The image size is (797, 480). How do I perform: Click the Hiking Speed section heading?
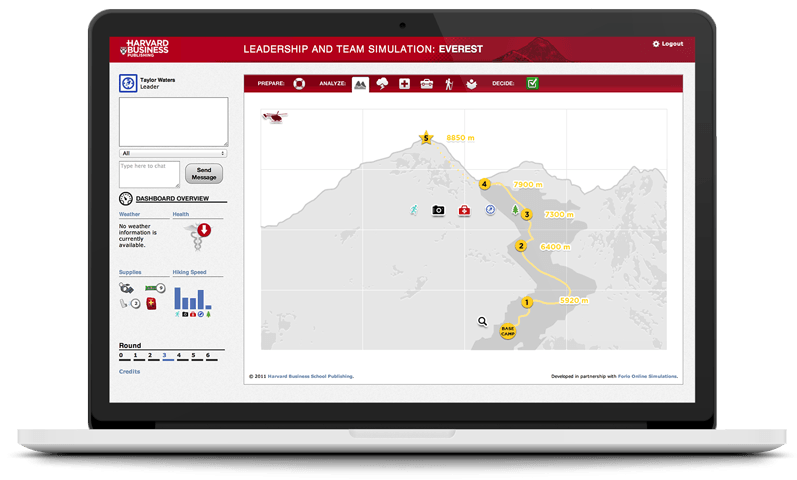(x=189, y=272)
